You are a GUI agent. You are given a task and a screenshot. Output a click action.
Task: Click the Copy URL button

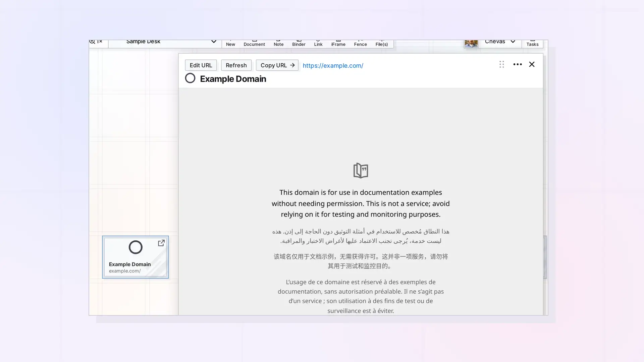pos(277,65)
